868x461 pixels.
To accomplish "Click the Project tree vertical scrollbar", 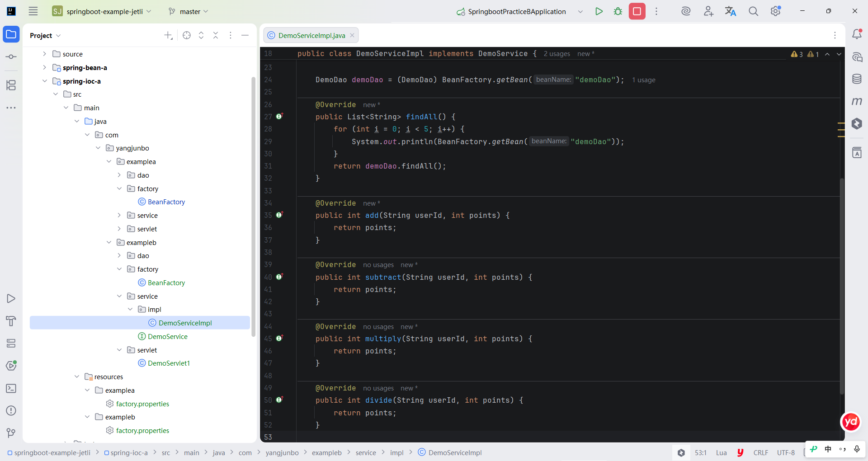I will 253,206.
